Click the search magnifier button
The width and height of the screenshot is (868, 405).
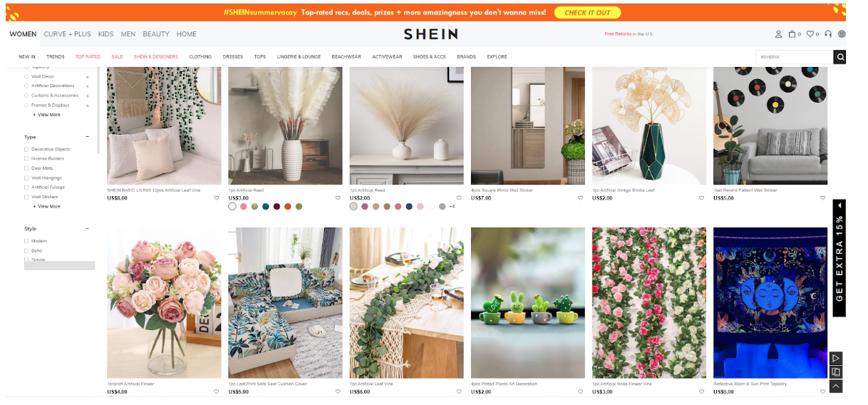[840, 57]
